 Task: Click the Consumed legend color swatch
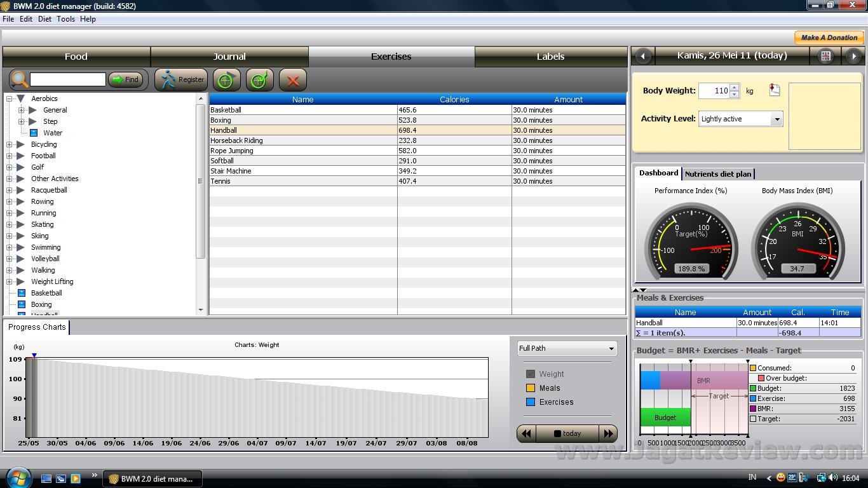click(x=753, y=368)
